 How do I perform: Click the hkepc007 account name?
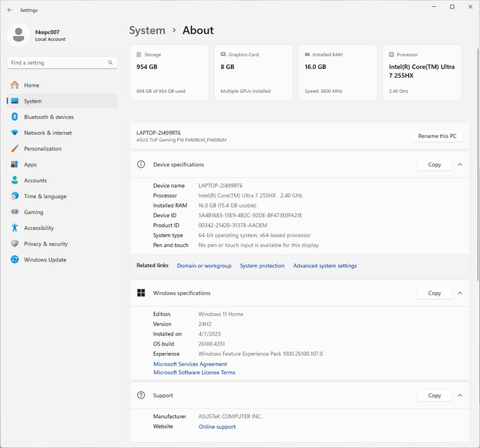pos(47,32)
